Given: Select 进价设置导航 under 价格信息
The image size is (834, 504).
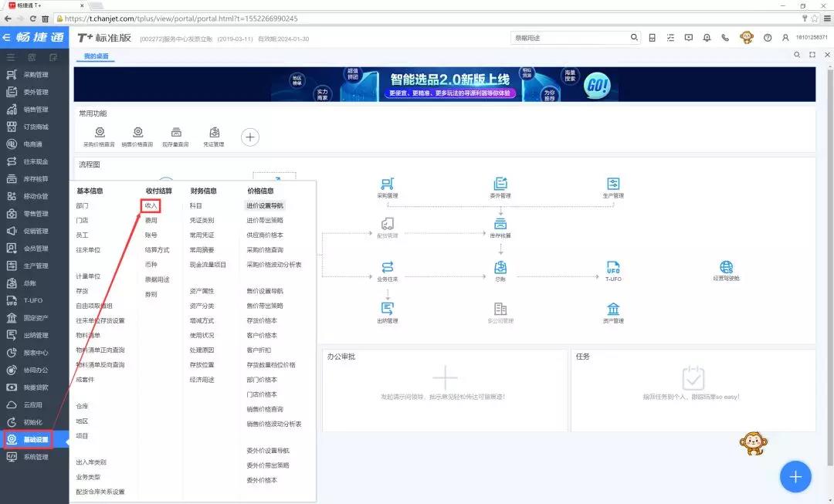Looking at the screenshot, I should pyautogui.click(x=265, y=206).
